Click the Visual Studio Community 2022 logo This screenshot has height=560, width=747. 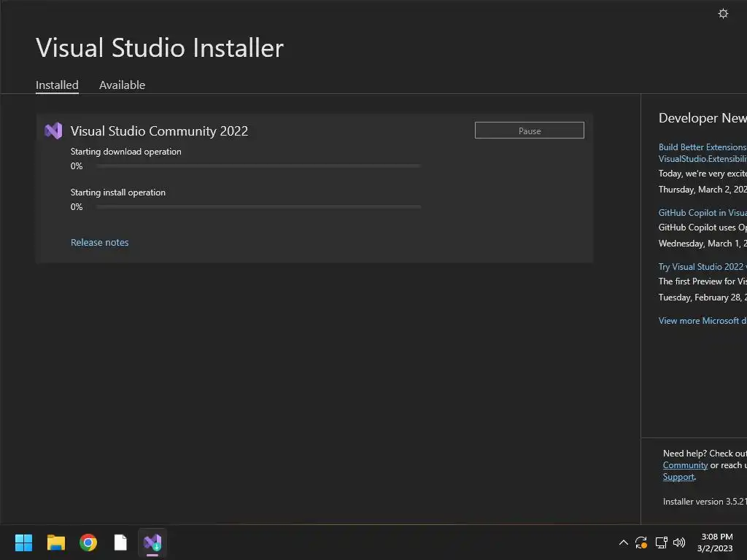point(53,131)
